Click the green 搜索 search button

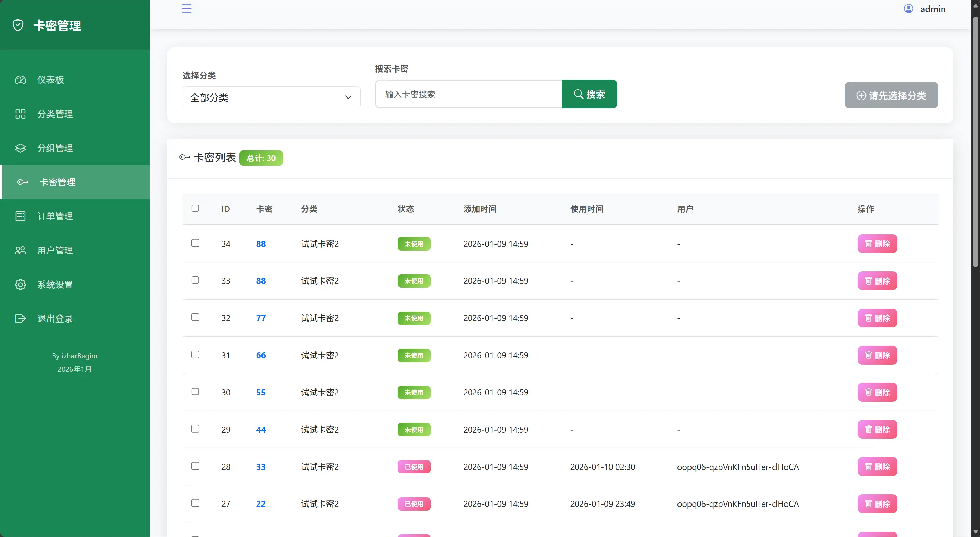tap(589, 94)
